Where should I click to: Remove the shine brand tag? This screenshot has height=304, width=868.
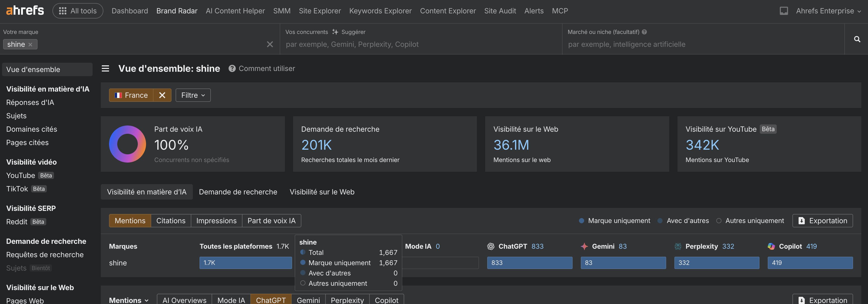point(30,44)
